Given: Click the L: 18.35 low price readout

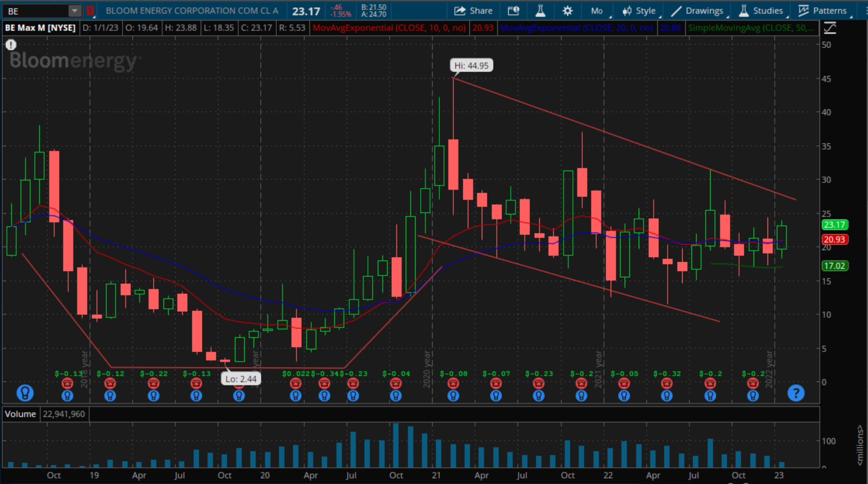Looking at the screenshot, I should pyautogui.click(x=219, y=28).
